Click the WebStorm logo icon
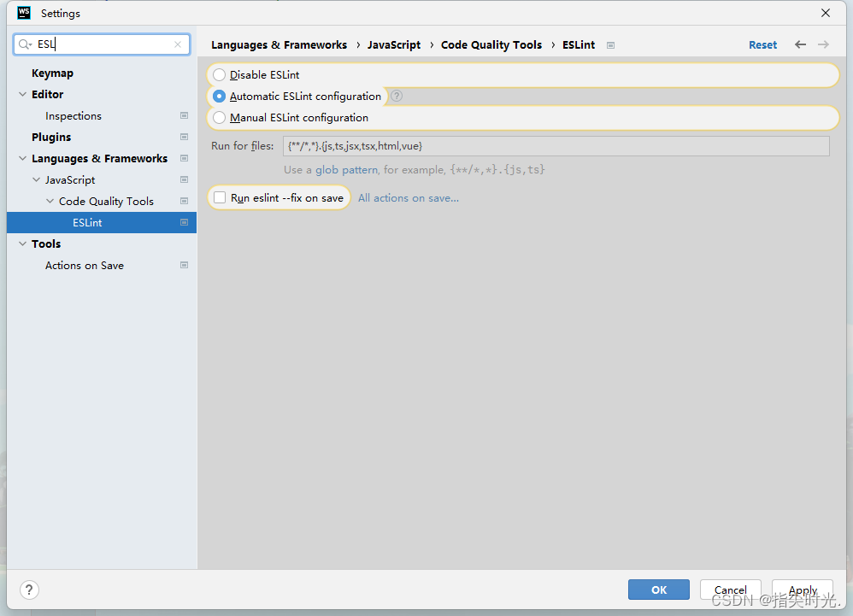This screenshot has width=853, height=616. [x=24, y=13]
